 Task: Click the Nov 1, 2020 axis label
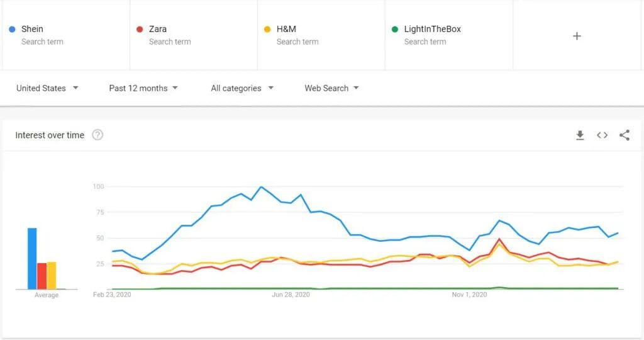pos(469,295)
